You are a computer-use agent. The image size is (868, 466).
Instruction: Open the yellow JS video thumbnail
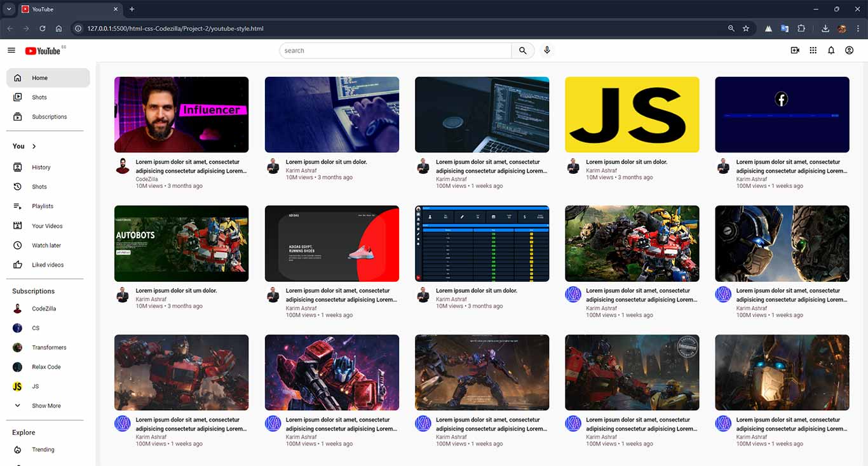(632, 115)
